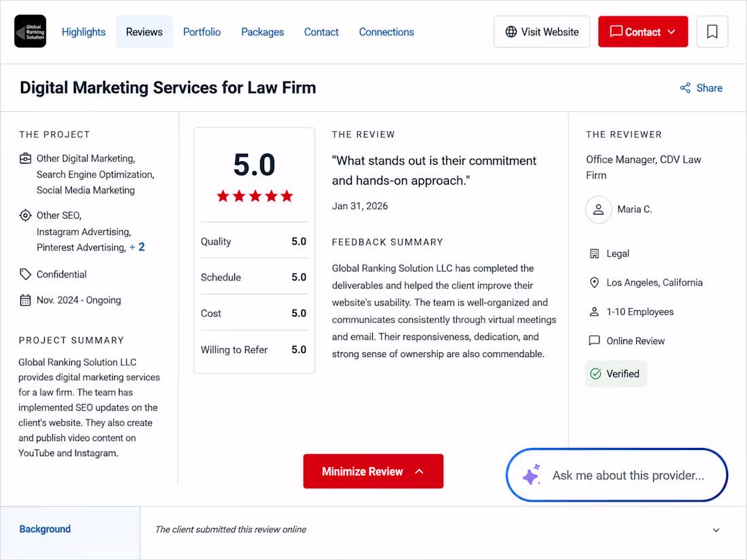Click the share icon next to Share

[685, 88]
